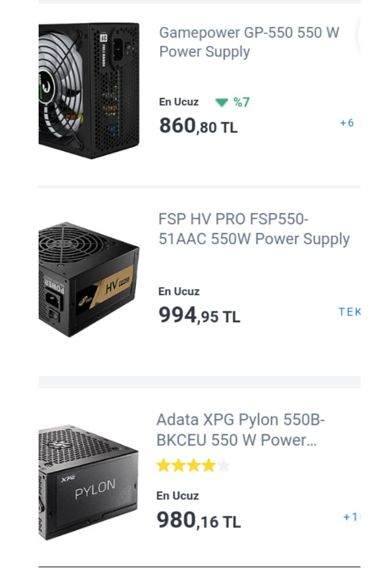Open the Gamepower GP-550 product image
Viewport: 391px width, 588px height.
pos(89,90)
